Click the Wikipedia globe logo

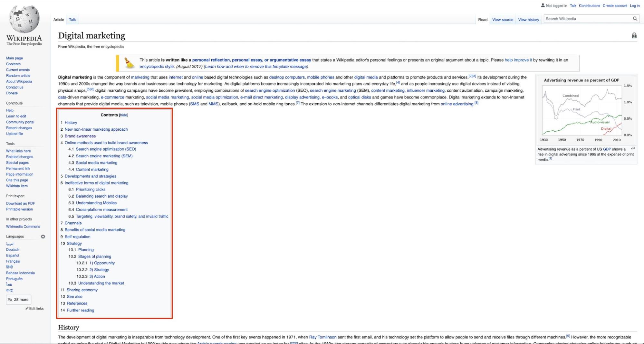tap(24, 19)
